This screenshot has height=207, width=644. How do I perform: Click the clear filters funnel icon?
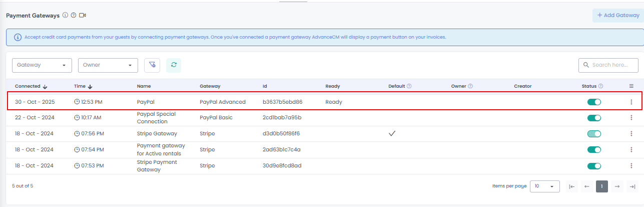(152, 65)
